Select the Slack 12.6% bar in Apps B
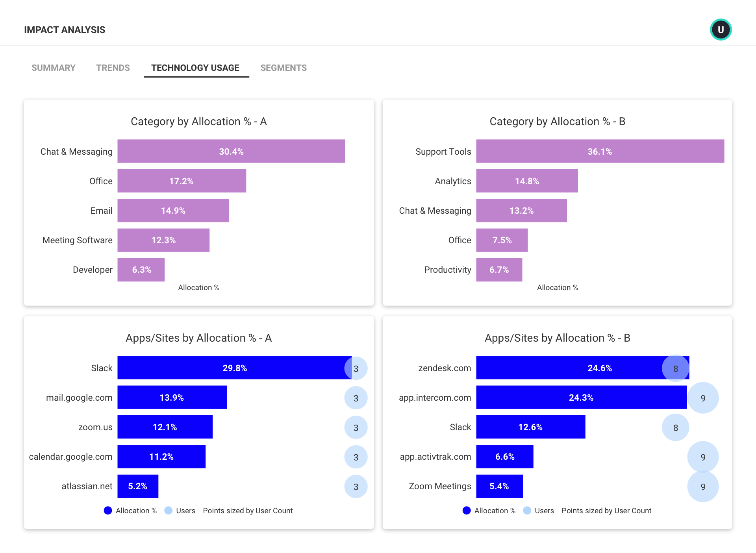Image resolution: width=756 pixels, height=553 pixels. [x=531, y=427]
